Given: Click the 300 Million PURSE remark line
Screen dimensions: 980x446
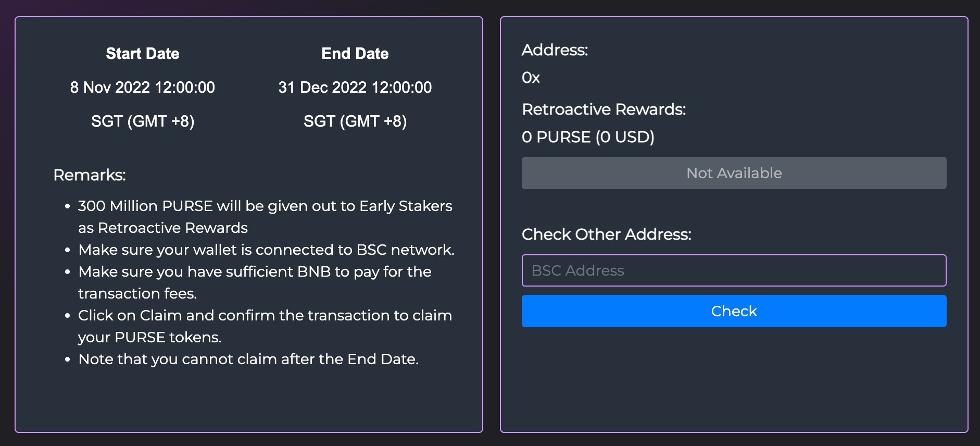Looking at the screenshot, I should [265, 206].
